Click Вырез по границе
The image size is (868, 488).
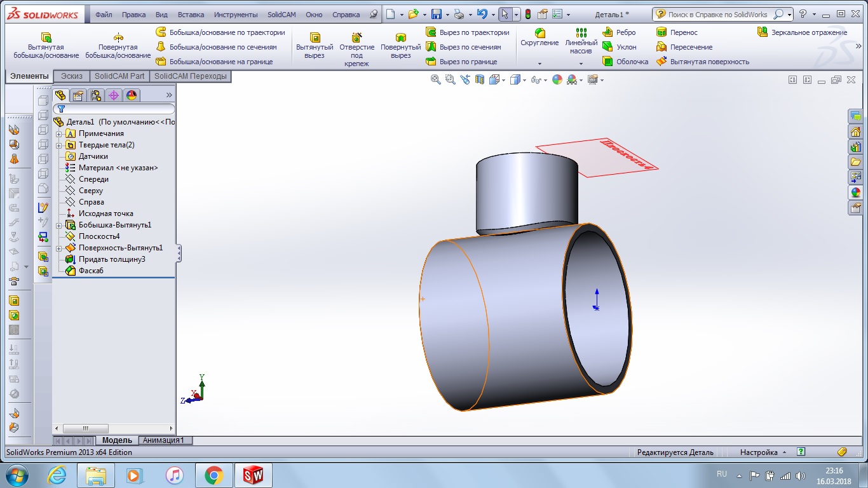(461, 62)
